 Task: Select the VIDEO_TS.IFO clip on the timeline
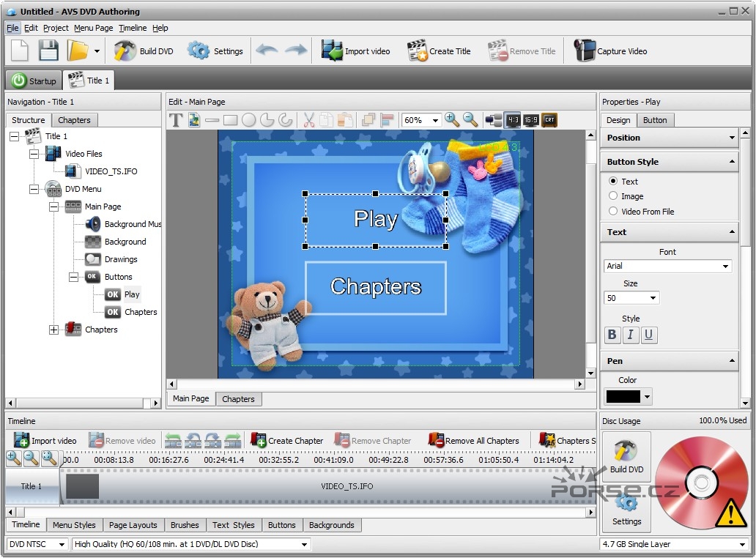tap(344, 486)
